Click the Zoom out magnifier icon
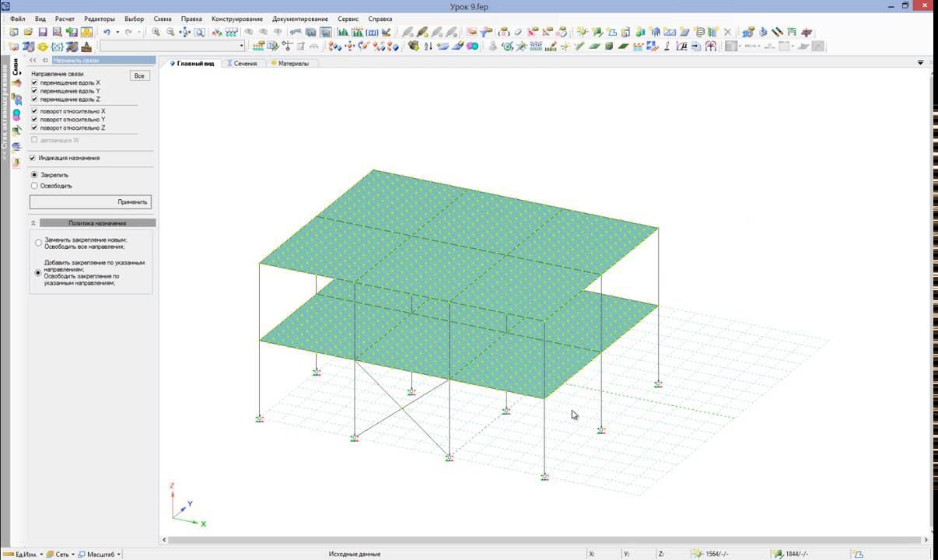Viewport: 938px width, 560px height. (170, 32)
